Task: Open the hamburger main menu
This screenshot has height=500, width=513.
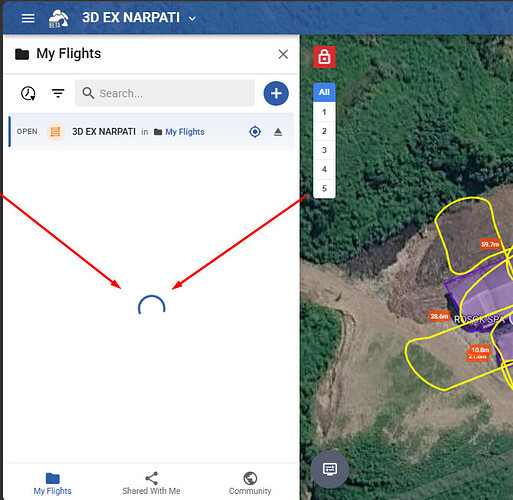Action: pos(28,18)
